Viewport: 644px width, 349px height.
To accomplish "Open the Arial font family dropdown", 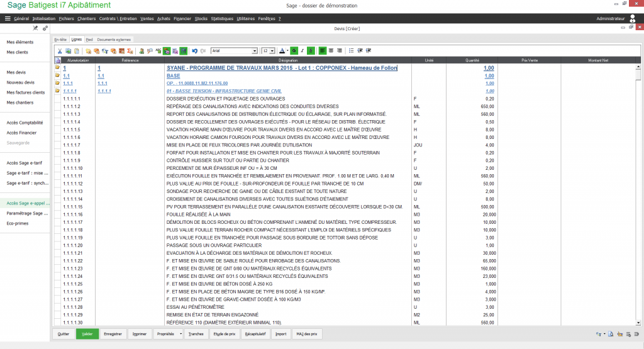I will (255, 51).
